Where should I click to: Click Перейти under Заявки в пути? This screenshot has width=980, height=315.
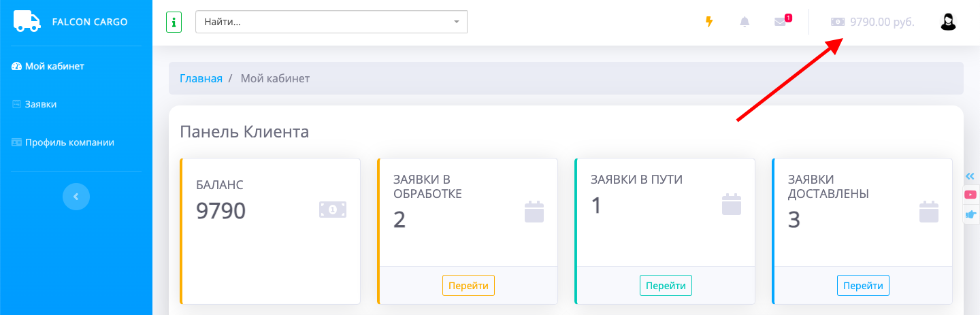tap(666, 286)
